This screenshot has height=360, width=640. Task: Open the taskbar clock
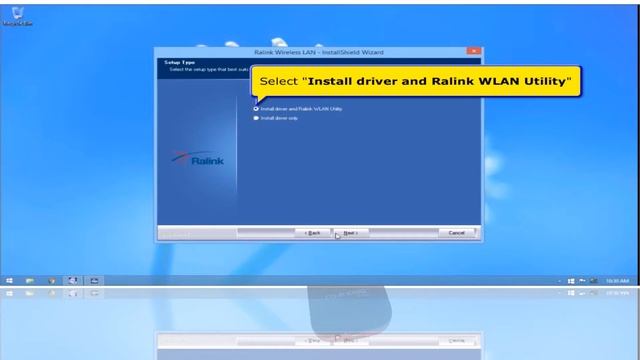617,281
